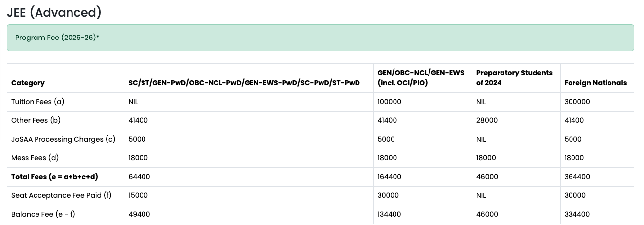Select Tuition Fees value 300000
644x225 pixels.
(577, 102)
